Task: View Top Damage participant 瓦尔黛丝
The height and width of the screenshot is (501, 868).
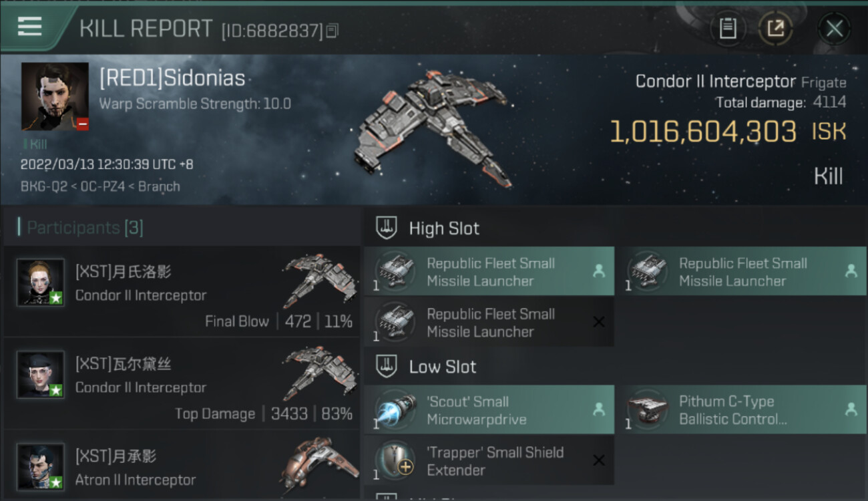Action: [x=182, y=383]
